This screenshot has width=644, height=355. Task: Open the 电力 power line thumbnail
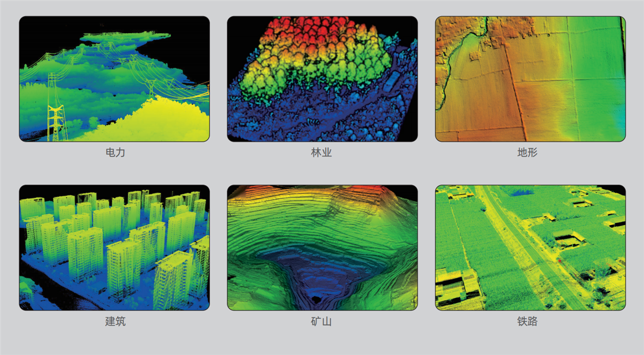point(114,79)
